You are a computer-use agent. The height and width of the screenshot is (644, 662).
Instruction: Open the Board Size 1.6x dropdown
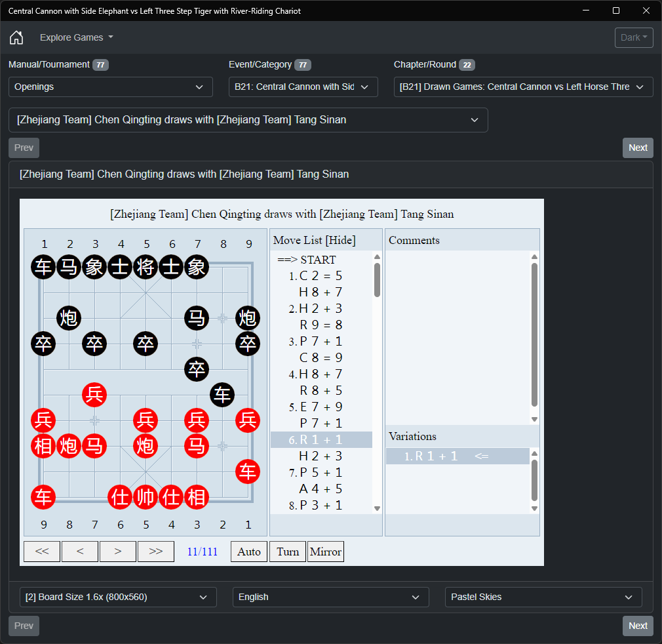pyautogui.click(x=118, y=597)
